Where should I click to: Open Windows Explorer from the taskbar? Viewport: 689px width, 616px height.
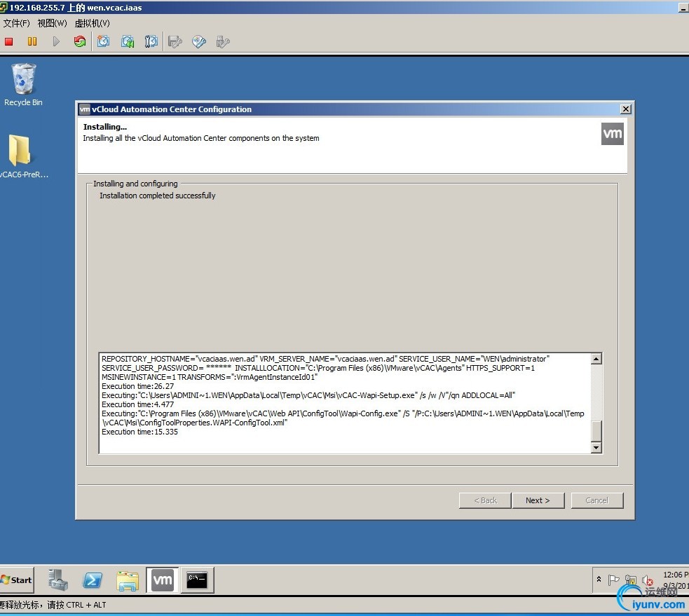[128, 580]
